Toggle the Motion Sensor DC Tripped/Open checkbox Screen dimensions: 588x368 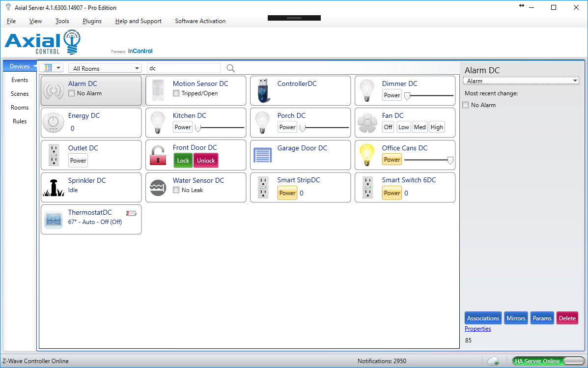176,93
